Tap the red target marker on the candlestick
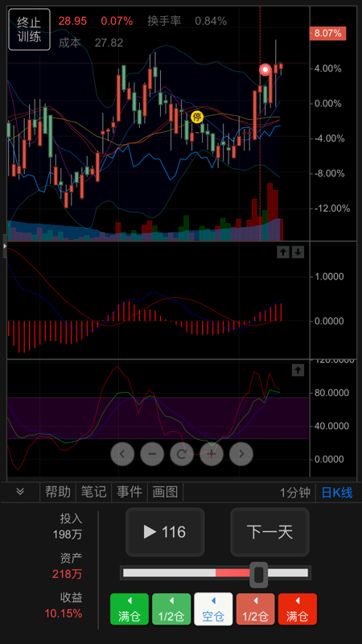Image resolution: width=362 pixels, height=644 pixels. [265, 70]
